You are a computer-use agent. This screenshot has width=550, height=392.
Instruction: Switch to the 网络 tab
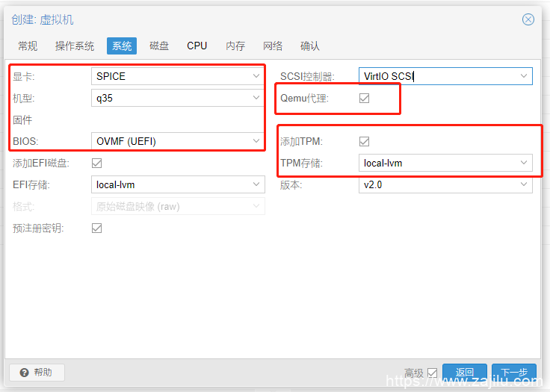pyautogui.click(x=274, y=46)
